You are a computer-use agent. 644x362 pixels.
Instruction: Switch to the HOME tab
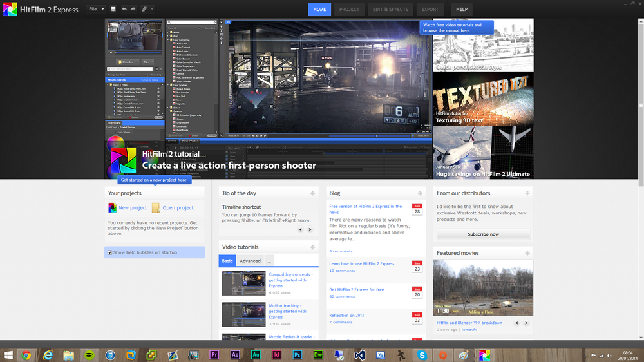[x=319, y=10]
